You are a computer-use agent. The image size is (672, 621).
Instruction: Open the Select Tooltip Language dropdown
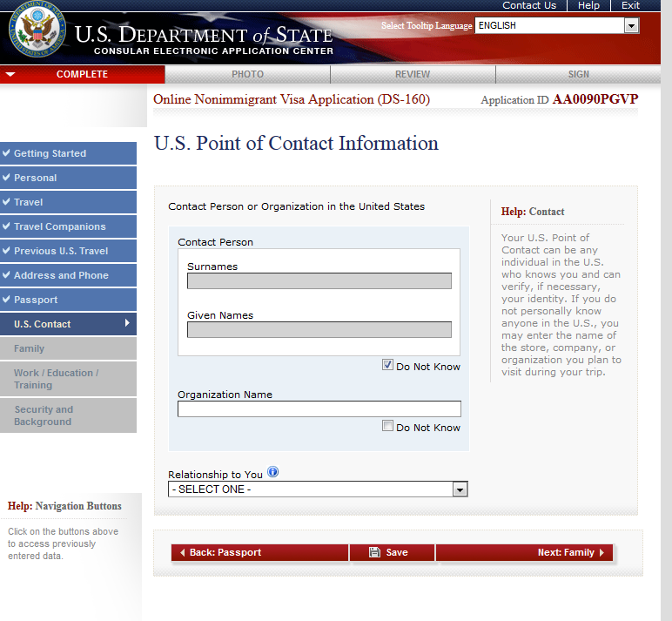coord(557,26)
